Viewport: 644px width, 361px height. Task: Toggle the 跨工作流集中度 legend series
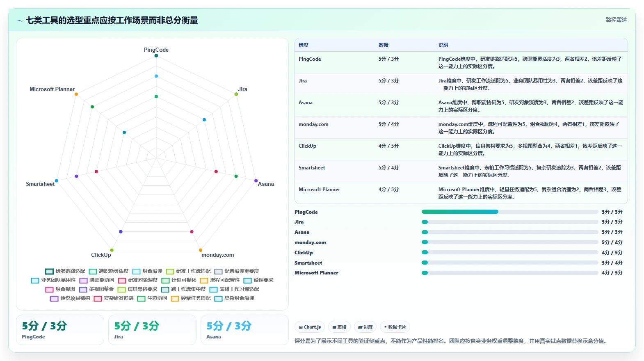coord(183,289)
